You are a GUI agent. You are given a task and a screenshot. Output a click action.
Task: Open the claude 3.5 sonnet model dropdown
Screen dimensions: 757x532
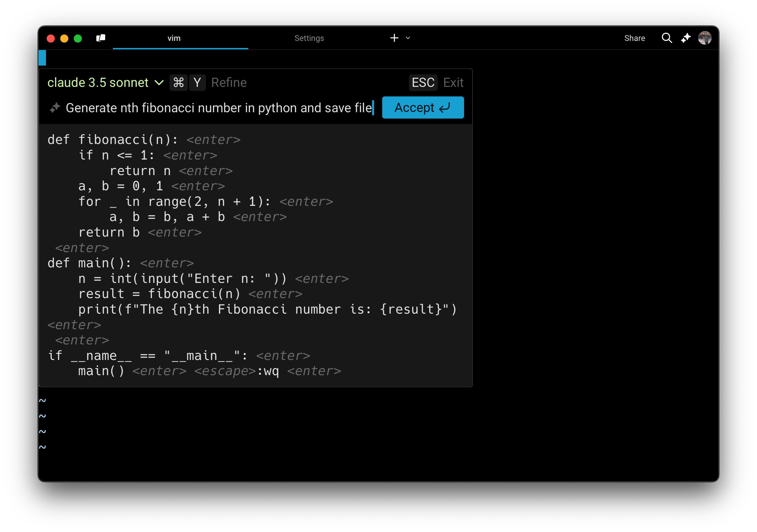[98, 82]
